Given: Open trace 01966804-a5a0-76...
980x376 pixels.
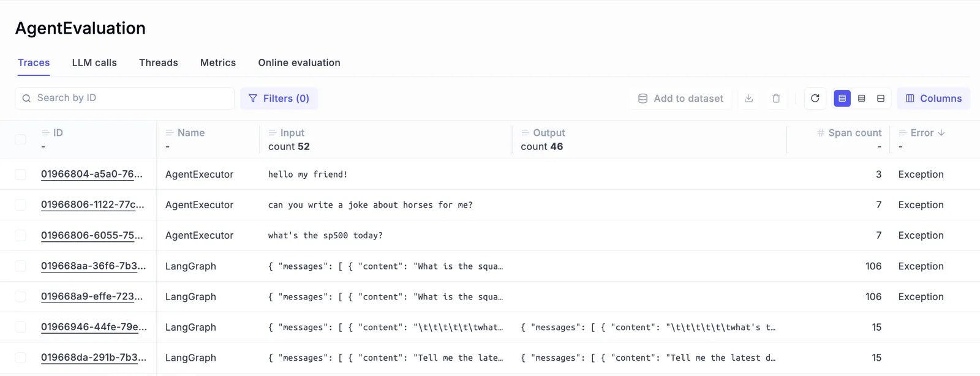Looking at the screenshot, I should (x=92, y=175).
